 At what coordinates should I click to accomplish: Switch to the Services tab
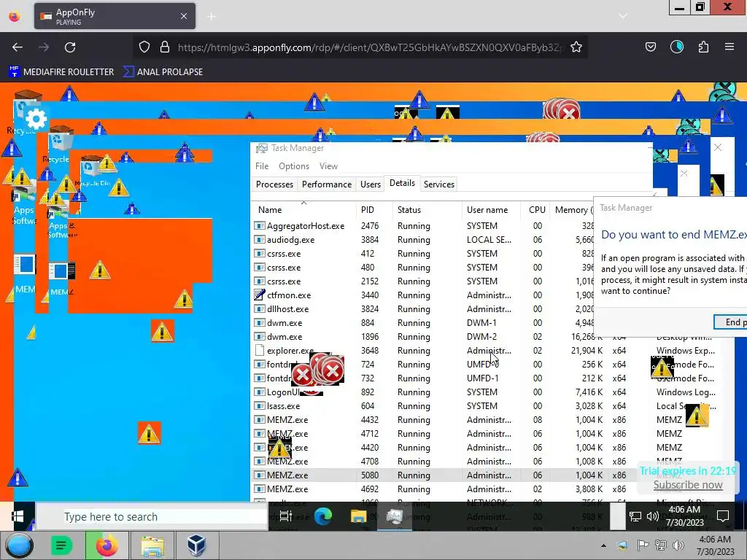[438, 184]
